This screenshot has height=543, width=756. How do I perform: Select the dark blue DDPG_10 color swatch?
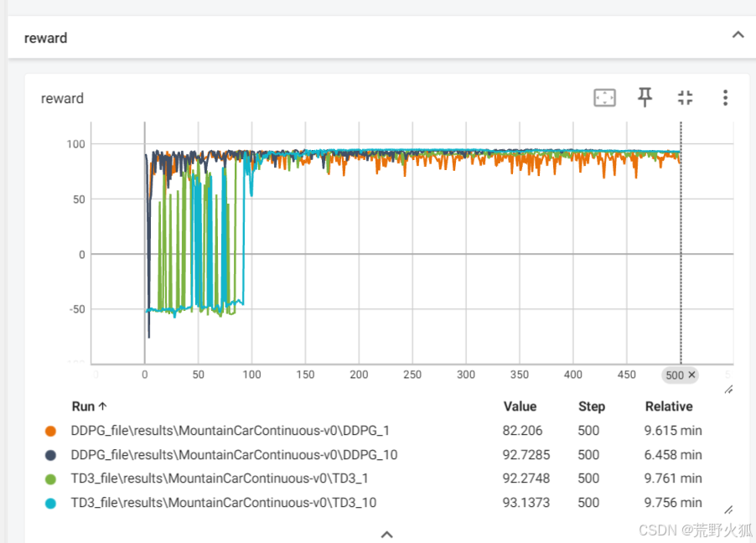[50, 455]
